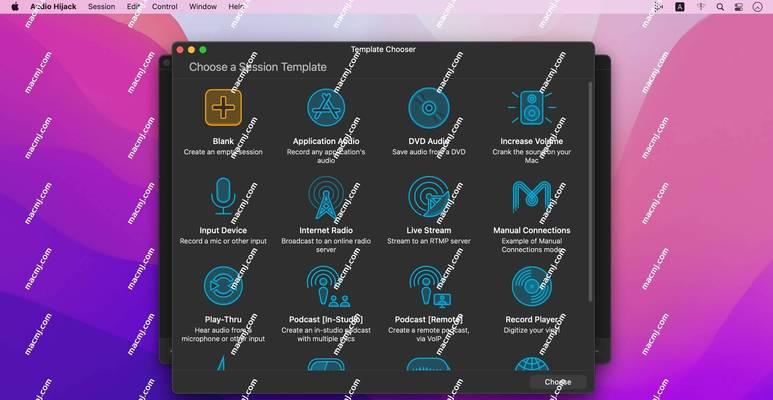Pick the DVD Audio disc icon
The width and height of the screenshot is (773, 400).
pos(429,108)
